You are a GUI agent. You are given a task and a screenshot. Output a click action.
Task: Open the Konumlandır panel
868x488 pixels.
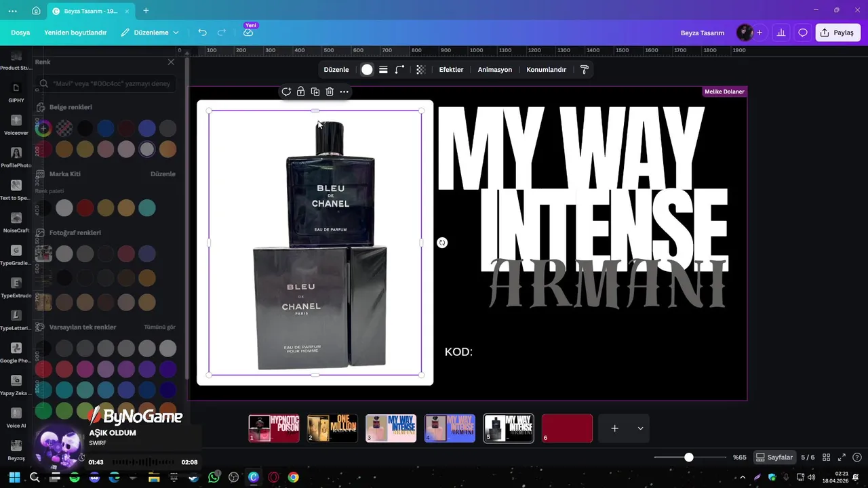click(547, 70)
